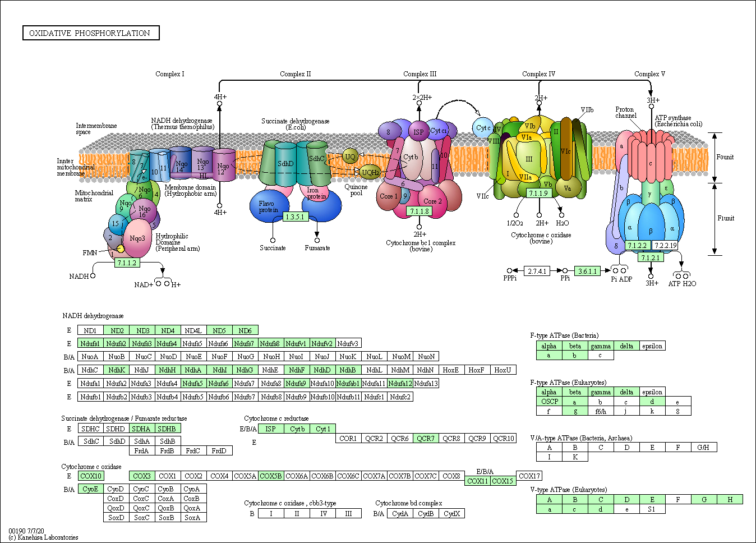756x543 pixels.
Task: Click the UQH2 oval in the quinone pool
Action: 371,172
